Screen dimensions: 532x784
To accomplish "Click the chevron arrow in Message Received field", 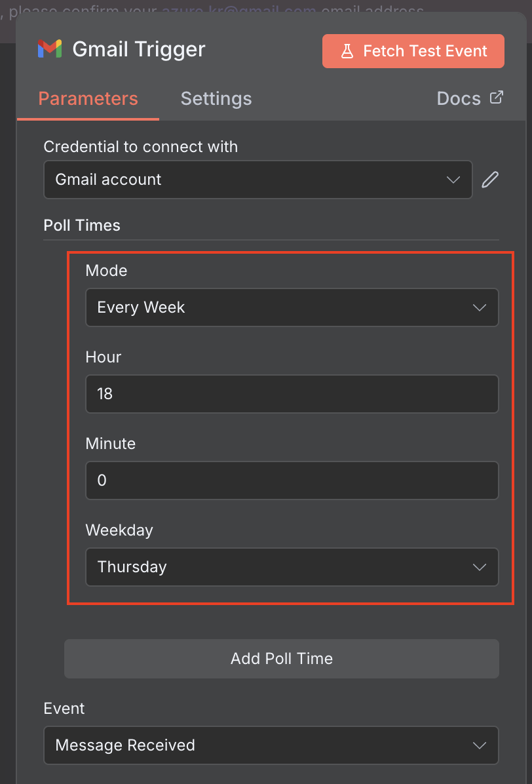I will click(x=480, y=745).
